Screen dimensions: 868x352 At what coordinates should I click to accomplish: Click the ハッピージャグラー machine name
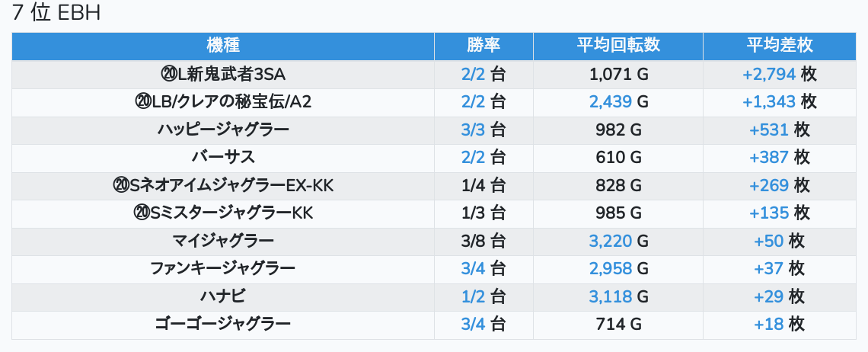tap(222, 130)
